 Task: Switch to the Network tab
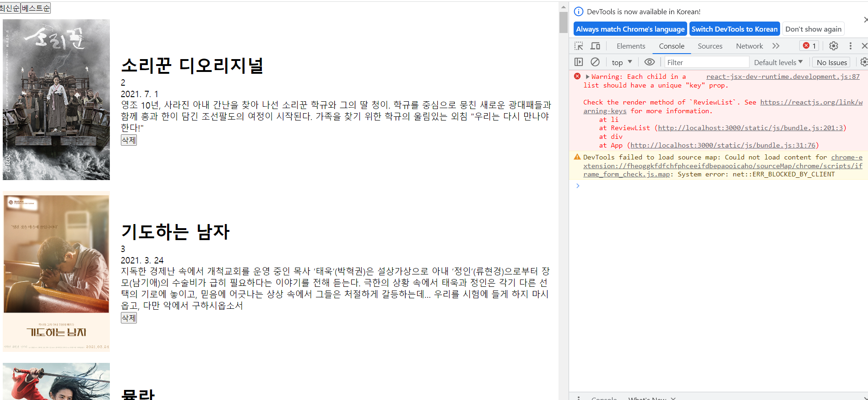749,46
